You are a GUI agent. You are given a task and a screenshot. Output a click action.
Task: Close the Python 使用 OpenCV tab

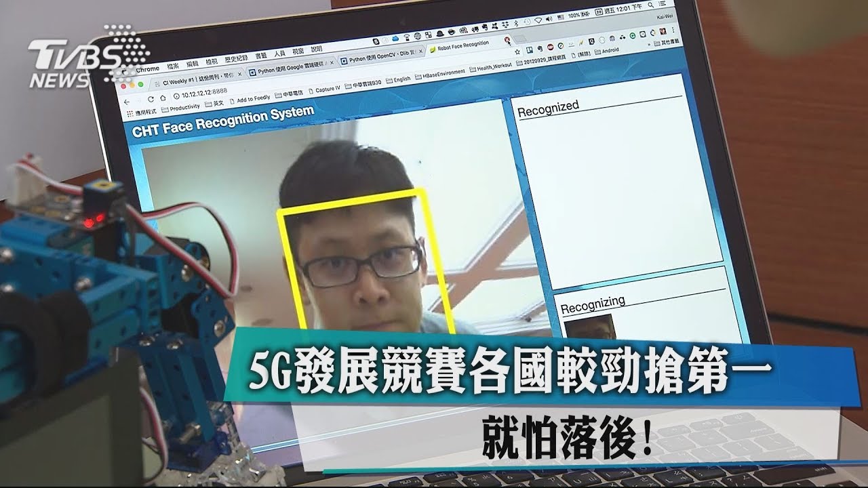[421, 52]
